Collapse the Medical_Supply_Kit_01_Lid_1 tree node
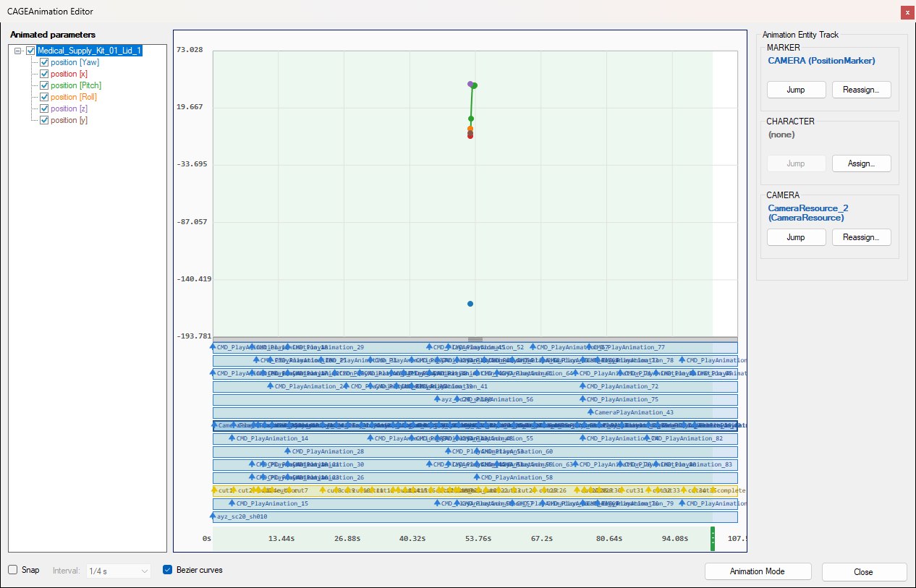This screenshot has height=588, width=916. coord(18,51)
